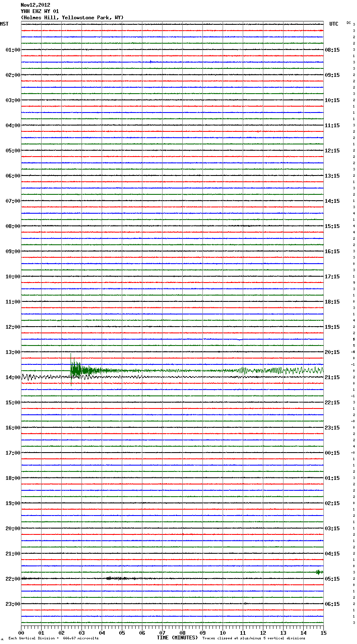Pick the 10:00 MST time label
This screenshot has height=644, width=357.
pos(13,277)
